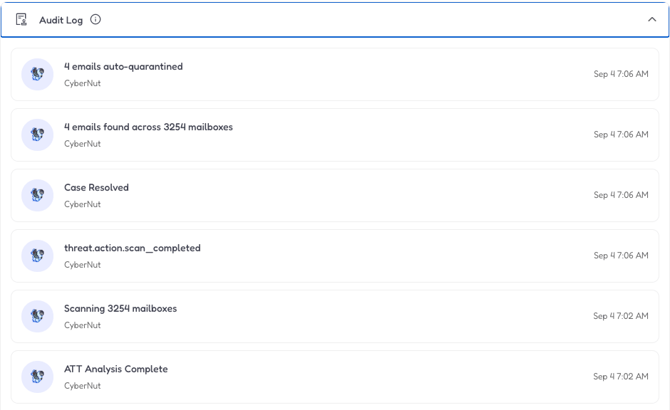This screenshot has width=670, height=410.
Task: Select the '4 emails auto-quarantined' text
Action: pos(123,67)
